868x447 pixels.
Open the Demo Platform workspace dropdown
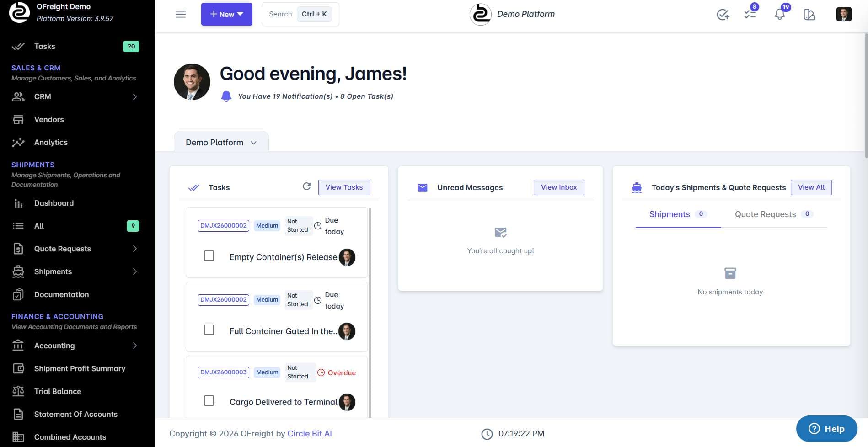click(221, 142)
